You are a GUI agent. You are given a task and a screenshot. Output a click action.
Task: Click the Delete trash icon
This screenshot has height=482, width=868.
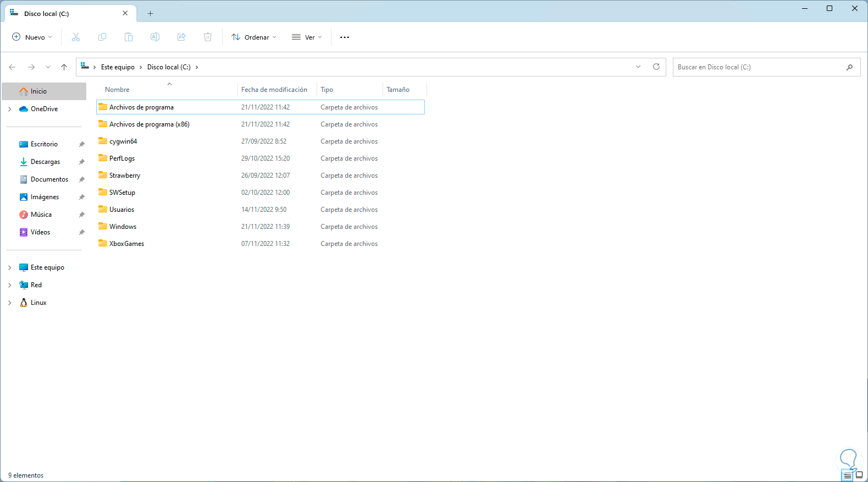pyautogui.click(x=208, y=37)
